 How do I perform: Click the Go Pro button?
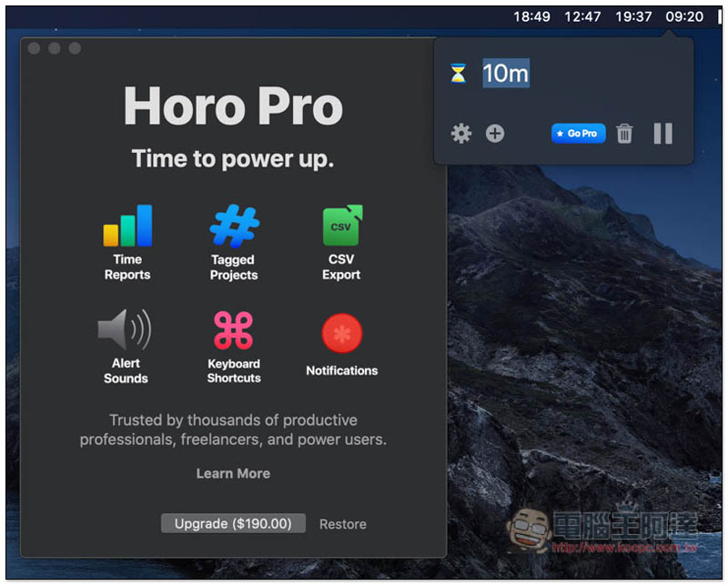(578, 133)
